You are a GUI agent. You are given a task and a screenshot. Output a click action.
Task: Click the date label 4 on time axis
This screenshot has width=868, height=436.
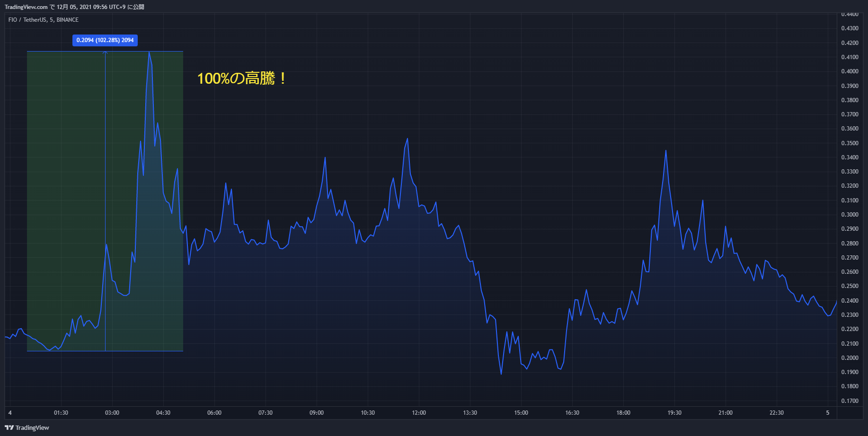point(10,413)
